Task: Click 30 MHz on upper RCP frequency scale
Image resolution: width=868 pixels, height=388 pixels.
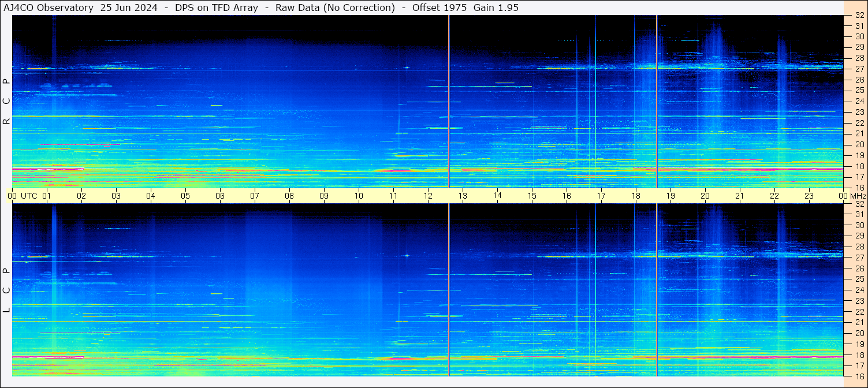Action: [859, 36]
